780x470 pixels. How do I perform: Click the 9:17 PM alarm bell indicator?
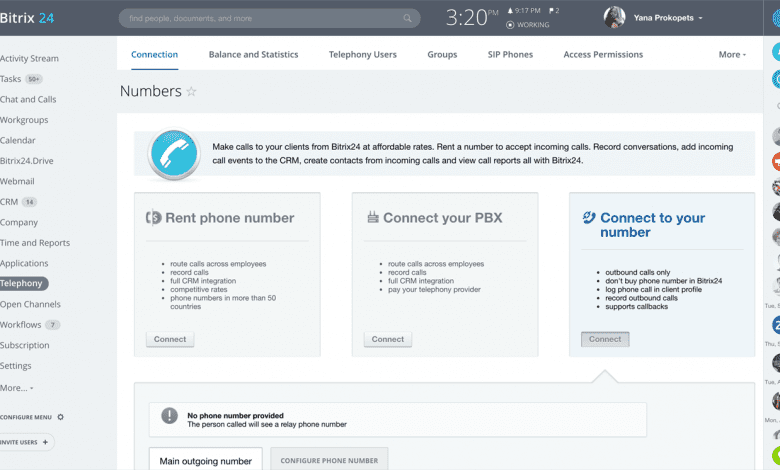[x=524, y=10]
